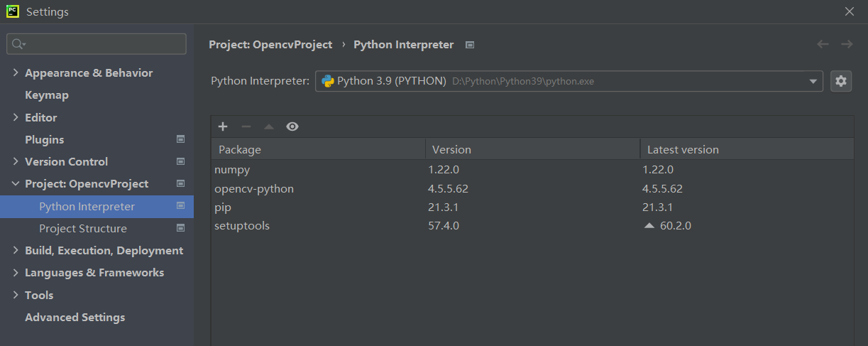868x346 pixels.
Task: Open the Keymap settings page
Action: (47, 95)
